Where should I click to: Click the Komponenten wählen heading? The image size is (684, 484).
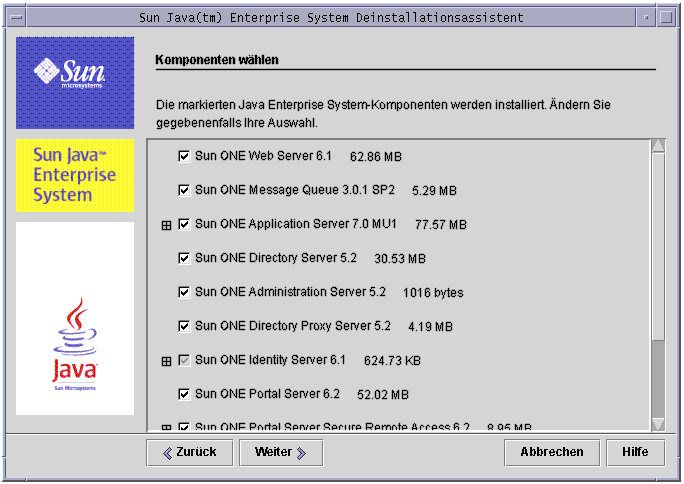[217, 60]
